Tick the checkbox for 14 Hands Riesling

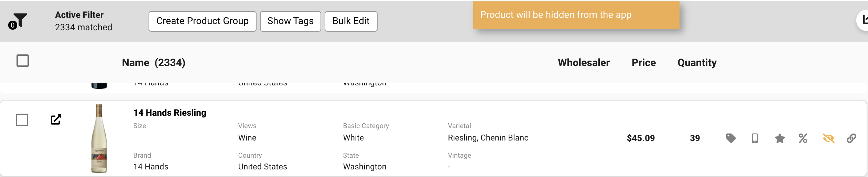pos(22,120)
